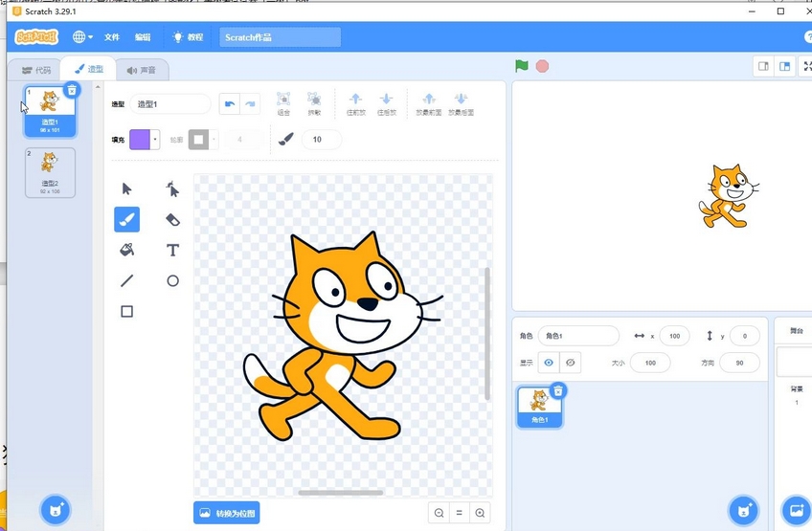Click the canvas horizontal scrollbar
812x531 pixels.
(x=341, y=493)
